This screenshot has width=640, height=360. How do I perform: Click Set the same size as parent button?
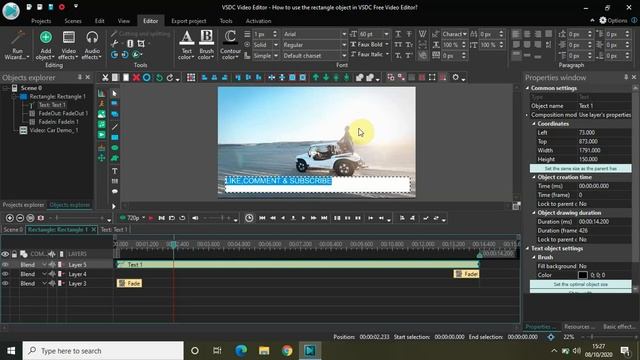pyautogui.click(x=580, y=168)
